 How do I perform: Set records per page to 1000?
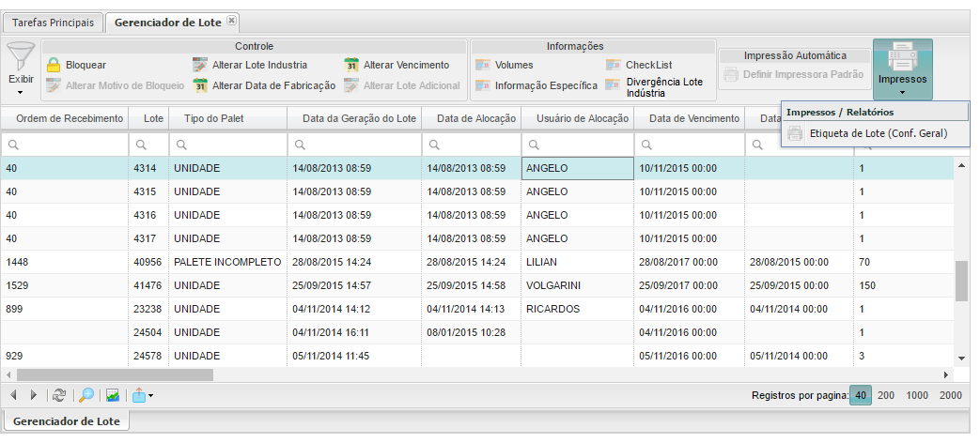pyautogui.click(x=917, y=395)
